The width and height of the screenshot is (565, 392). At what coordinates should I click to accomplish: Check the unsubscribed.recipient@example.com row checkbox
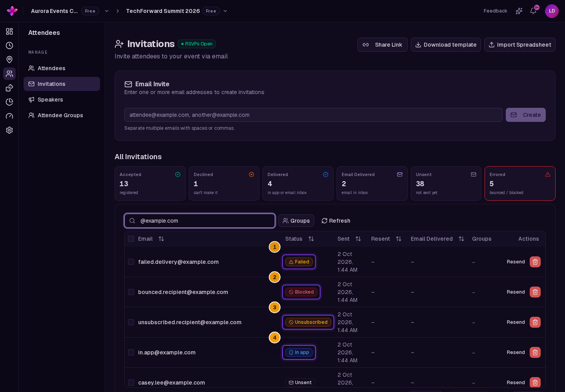[x=131, y=322]
